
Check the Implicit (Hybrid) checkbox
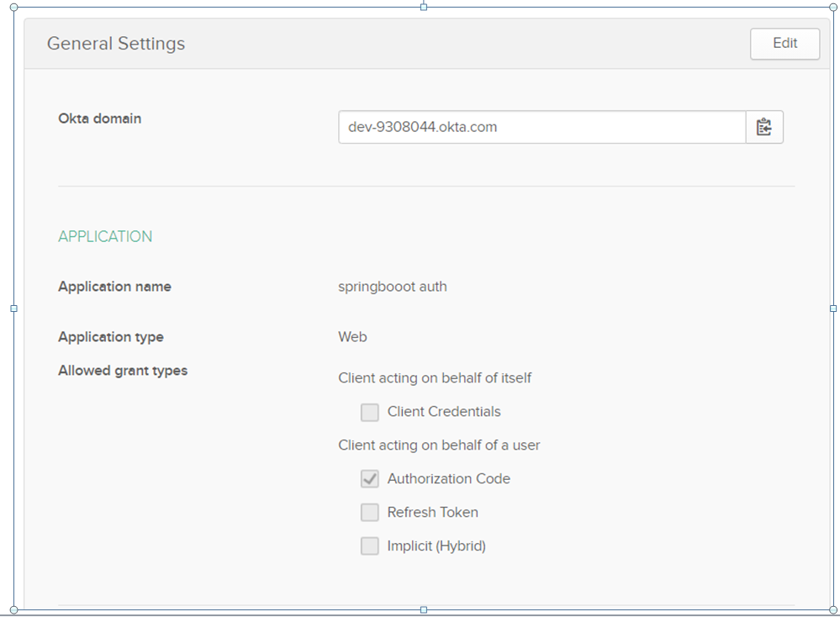coord(369,546)
